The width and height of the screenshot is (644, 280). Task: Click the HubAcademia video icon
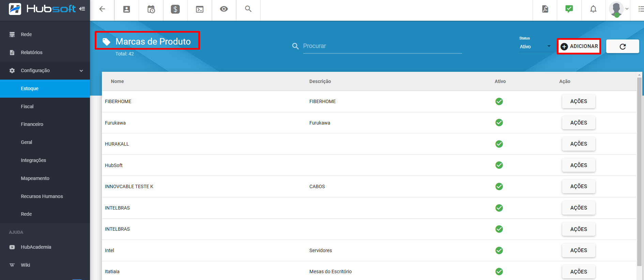(12, 247)
